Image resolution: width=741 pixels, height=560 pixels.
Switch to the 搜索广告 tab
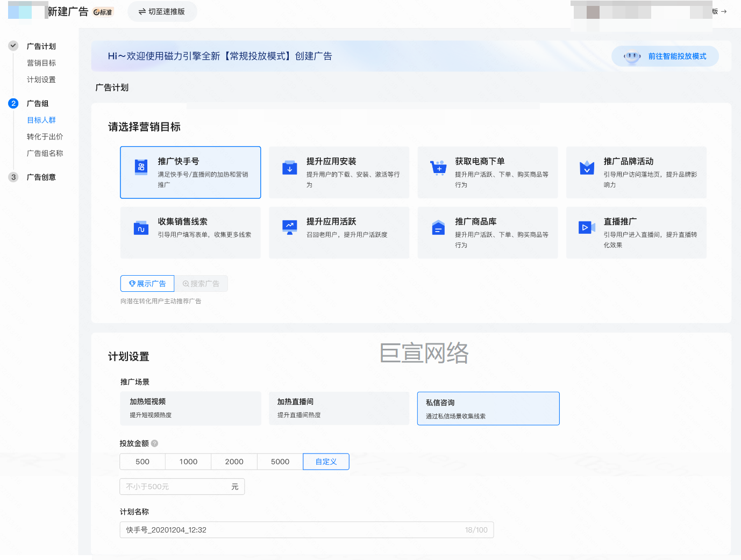coord(201,284)
